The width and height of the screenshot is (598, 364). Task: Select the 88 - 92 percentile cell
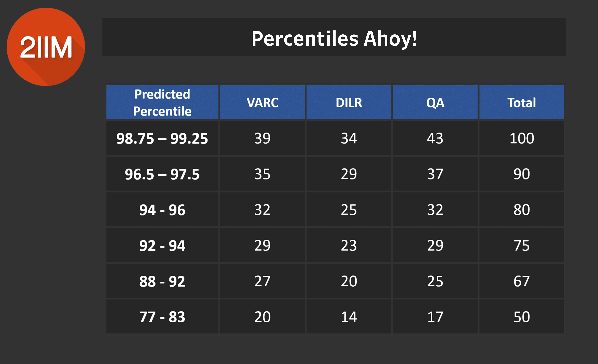162,281
